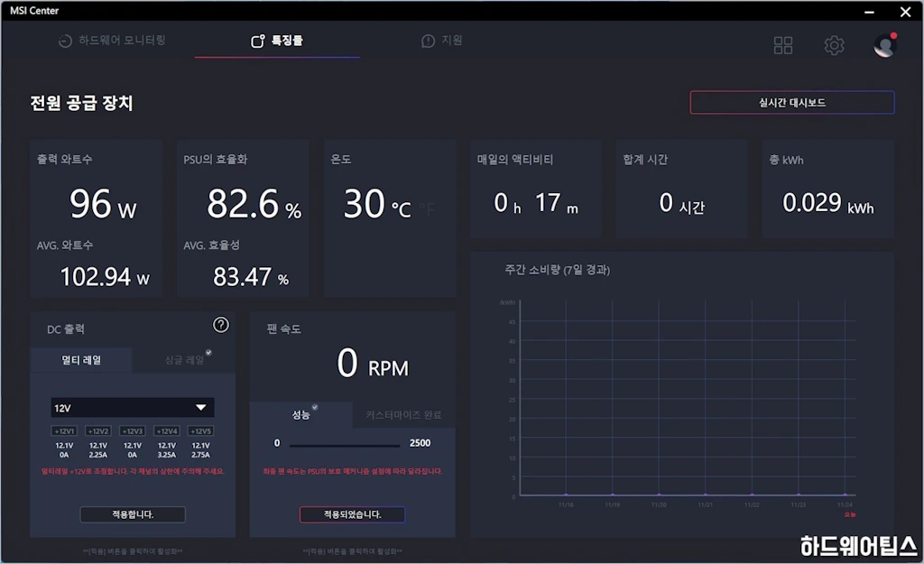Click the +12V1 rail label

pyautogui.click(x=64, y=430)
